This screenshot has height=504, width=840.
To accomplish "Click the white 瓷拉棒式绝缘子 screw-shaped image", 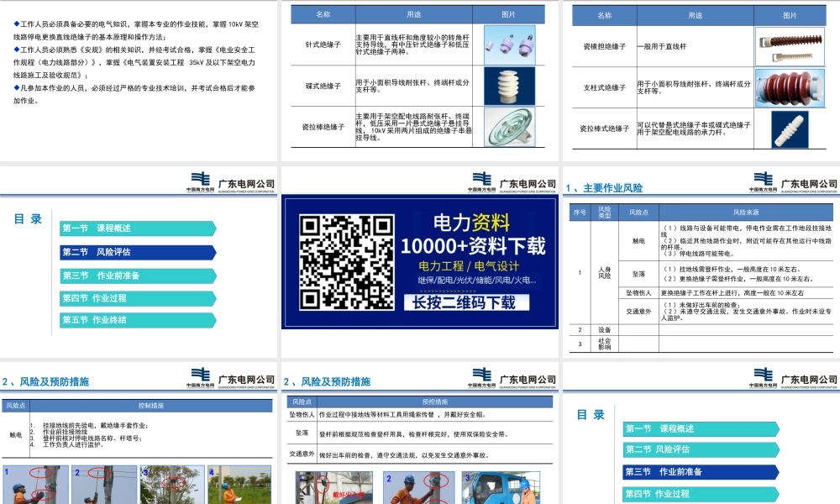I will click(789, 129).
